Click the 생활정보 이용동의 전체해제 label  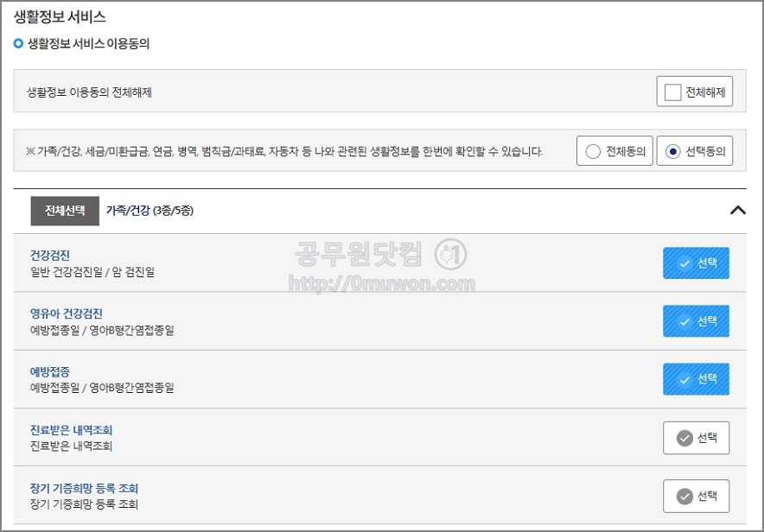[89, 92]
